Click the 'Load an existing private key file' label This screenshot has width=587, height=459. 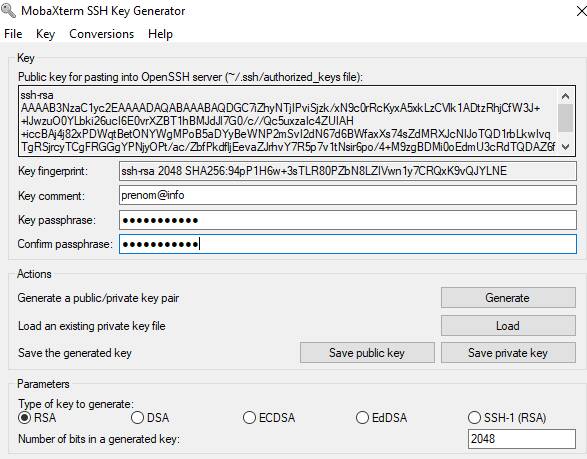pos(92,326)
